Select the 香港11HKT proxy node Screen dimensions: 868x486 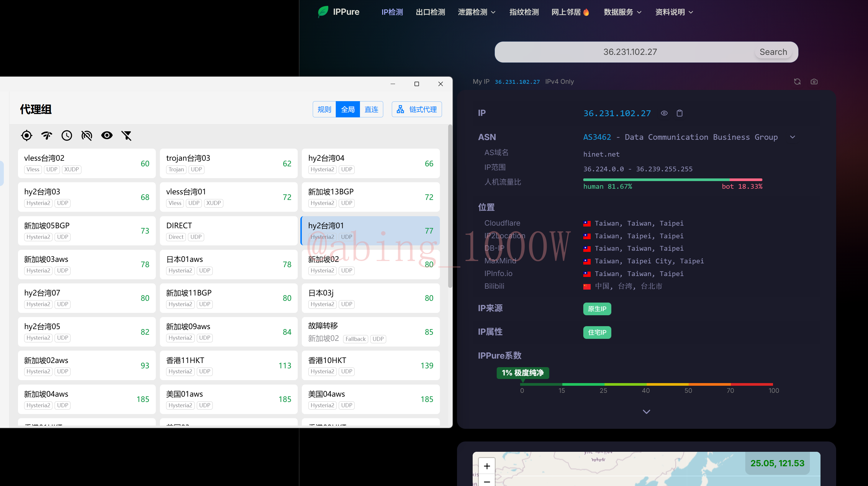[x=228, y=365]
